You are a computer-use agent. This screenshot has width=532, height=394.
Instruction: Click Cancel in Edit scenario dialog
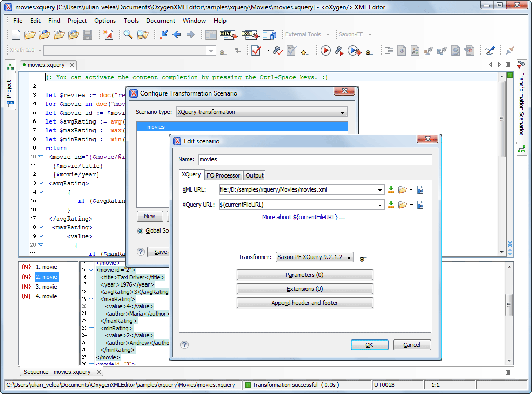click(412, 345)
